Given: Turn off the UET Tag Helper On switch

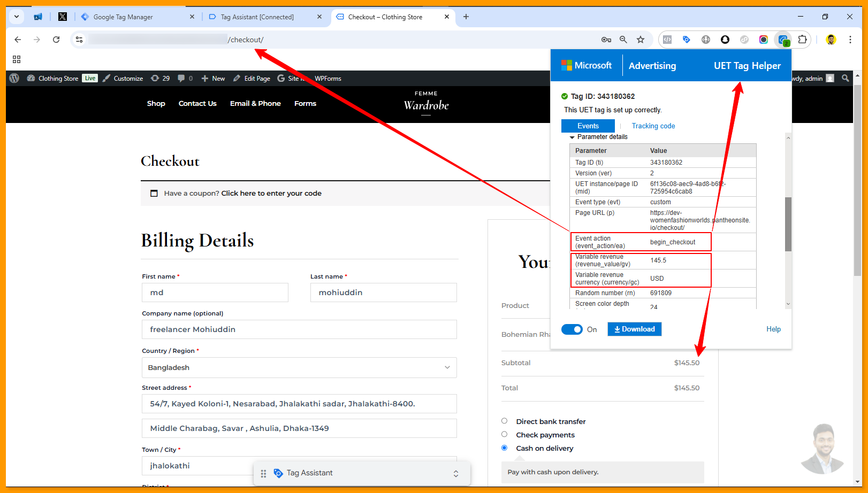Looking at the screenshot, I should (x=572, y=329).
